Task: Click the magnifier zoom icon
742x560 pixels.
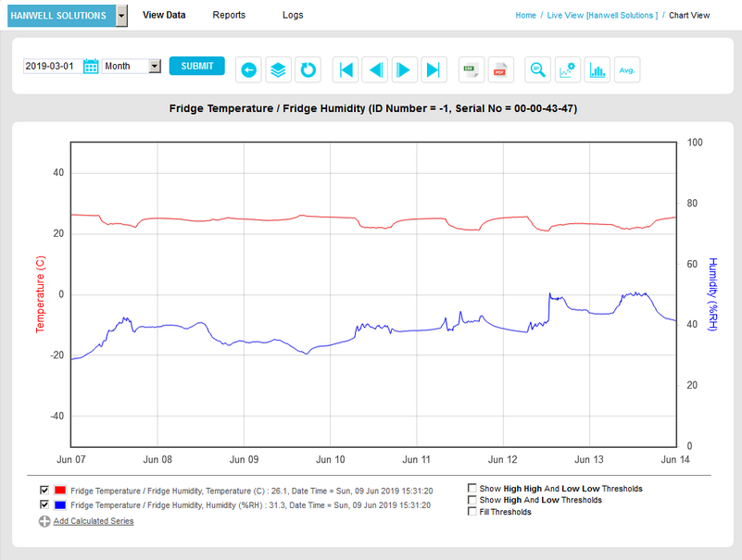Action: (537, 69)
